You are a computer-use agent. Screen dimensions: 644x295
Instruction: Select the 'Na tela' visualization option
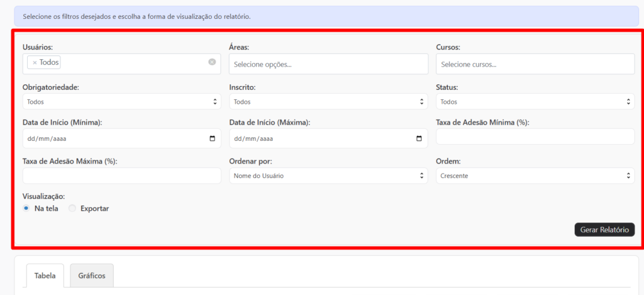pyautogui.click(x=26, y=208)
